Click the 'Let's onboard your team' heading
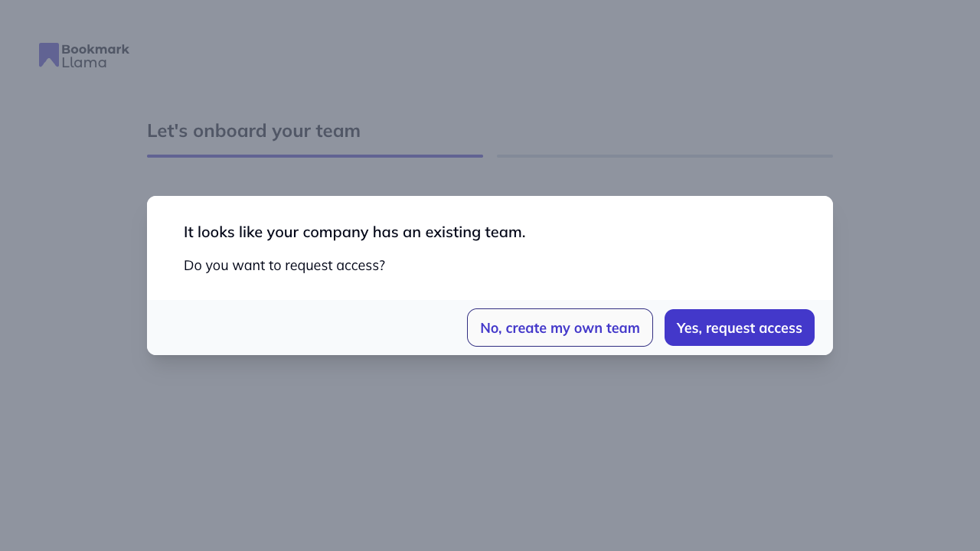980x551 pixels. tap(253, 130)
